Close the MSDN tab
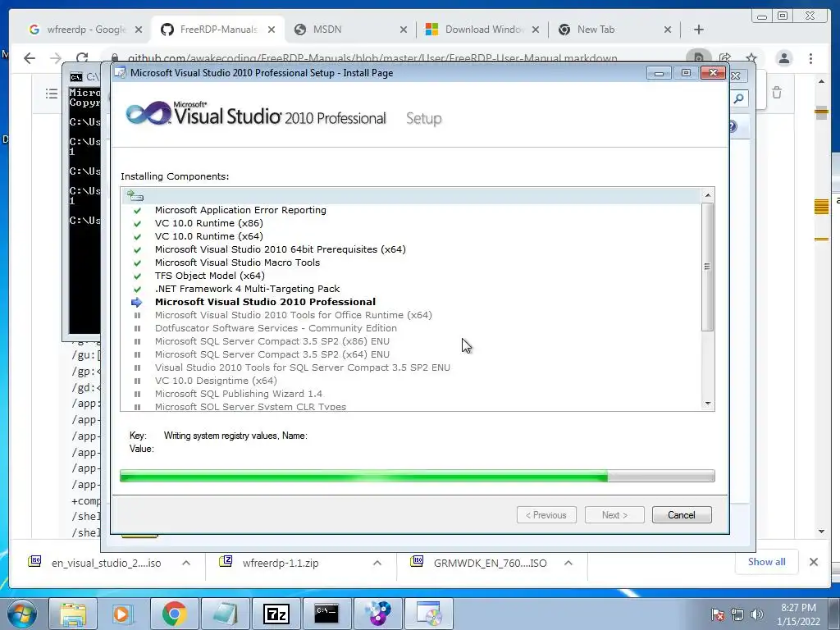 coord(404,30)
